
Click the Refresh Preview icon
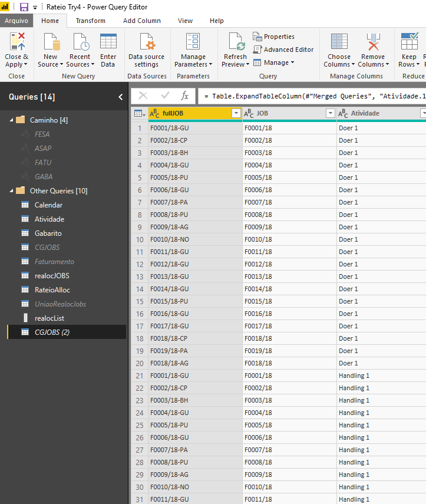point(236,41)
